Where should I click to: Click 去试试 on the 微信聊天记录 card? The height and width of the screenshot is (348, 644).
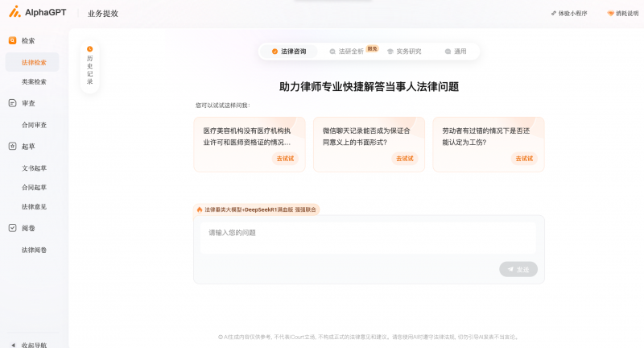tap(404, 159)
